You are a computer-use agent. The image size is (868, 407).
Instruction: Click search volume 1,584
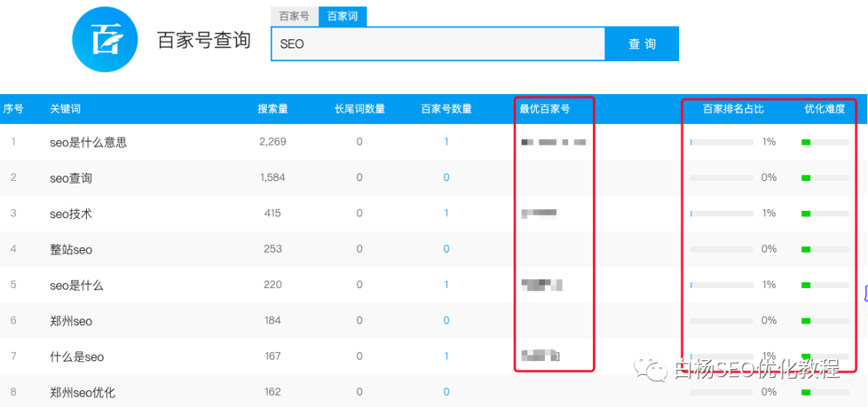pyautogui.click(x=272, y=177)
